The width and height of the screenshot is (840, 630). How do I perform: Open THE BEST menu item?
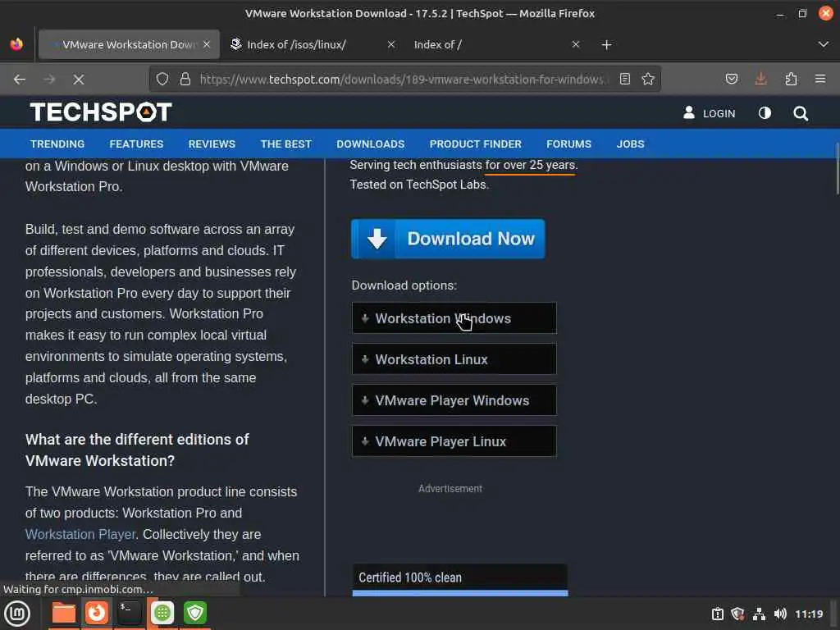pyautogui.click(x=286, y=144)
